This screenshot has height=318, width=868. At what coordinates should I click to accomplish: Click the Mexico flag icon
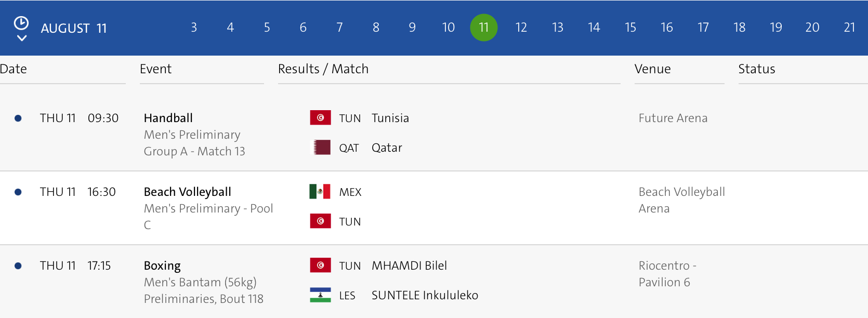click(320, 192)
